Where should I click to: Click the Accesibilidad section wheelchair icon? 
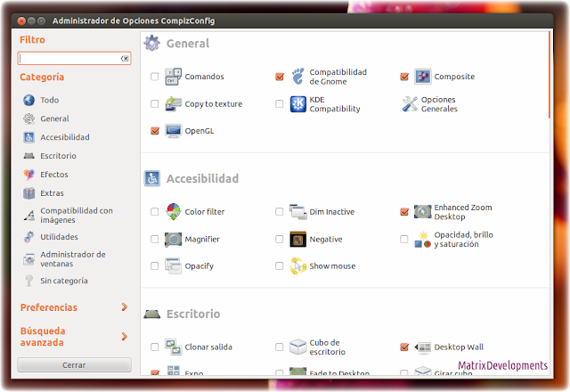tap(152, 178)
